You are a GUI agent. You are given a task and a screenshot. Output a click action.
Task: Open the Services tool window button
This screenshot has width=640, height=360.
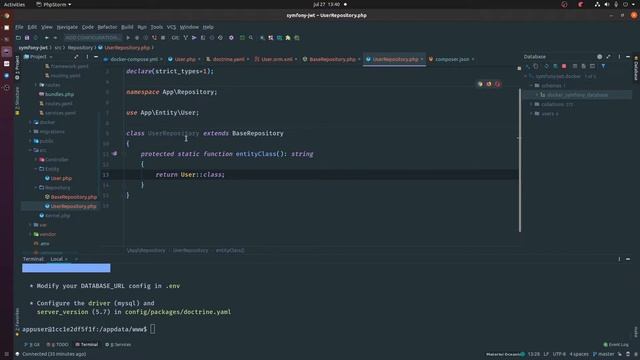pyautogui.click(x=118, y=344)
